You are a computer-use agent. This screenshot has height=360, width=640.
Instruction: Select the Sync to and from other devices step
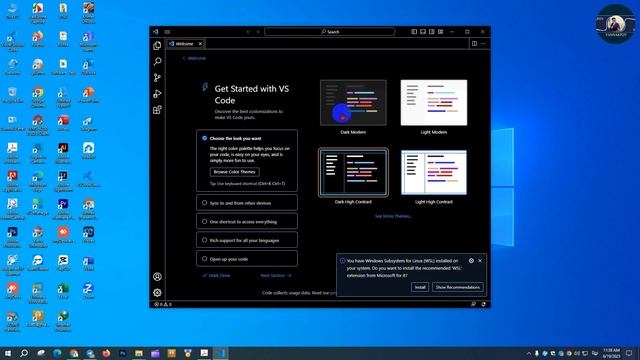point(247,203)
